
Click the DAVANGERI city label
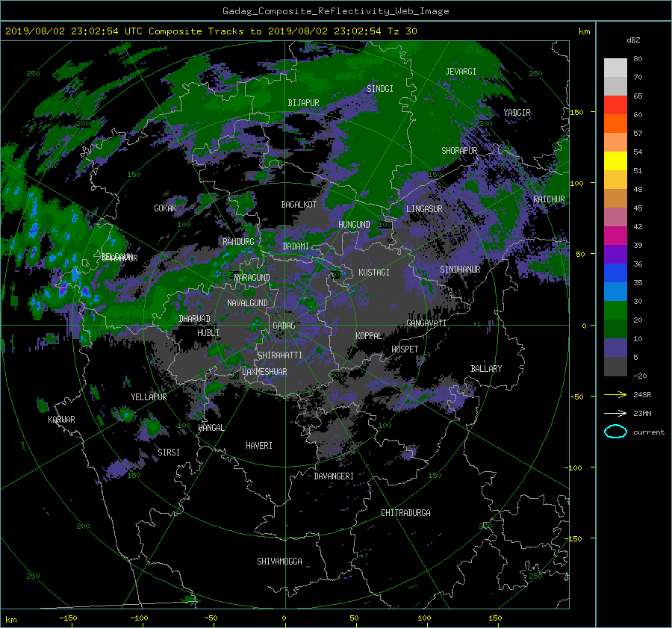pos(334,476)
